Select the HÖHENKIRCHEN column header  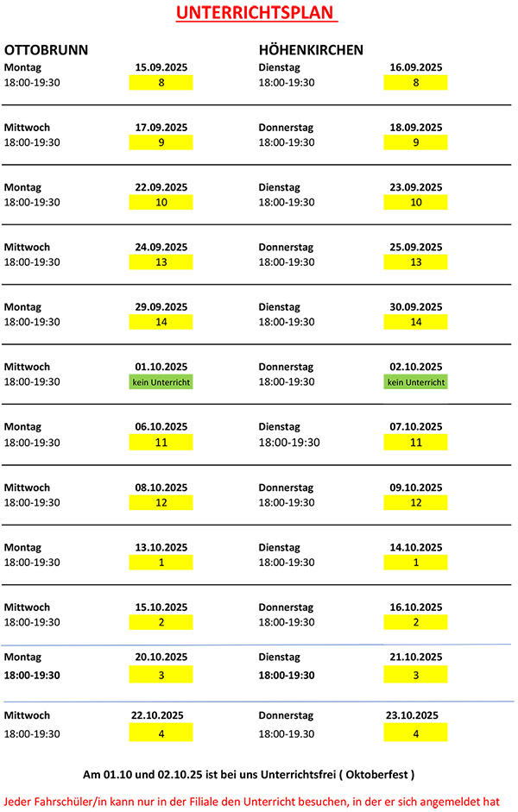click(311, 49)
